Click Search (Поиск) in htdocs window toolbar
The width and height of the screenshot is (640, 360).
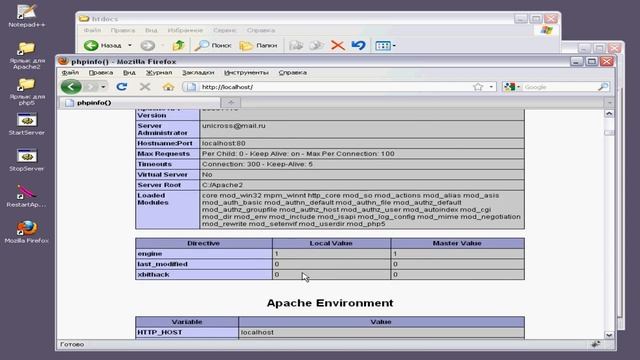213,45
